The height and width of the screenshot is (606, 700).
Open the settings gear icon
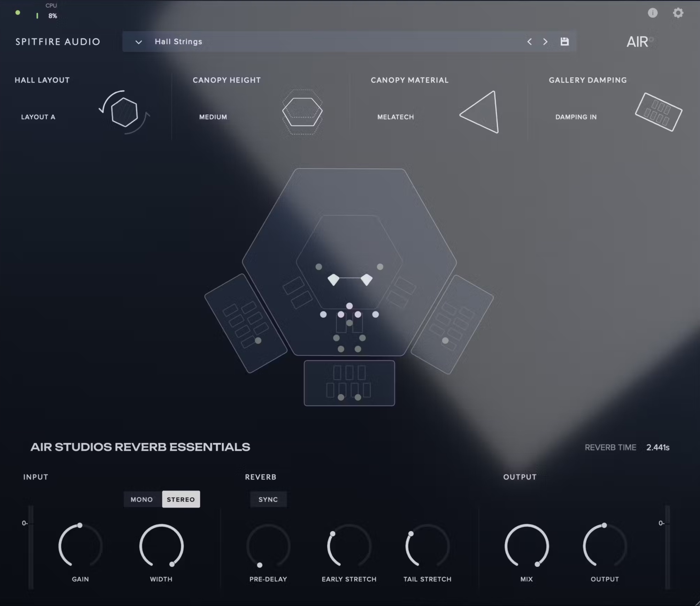(x=678, y=13)
